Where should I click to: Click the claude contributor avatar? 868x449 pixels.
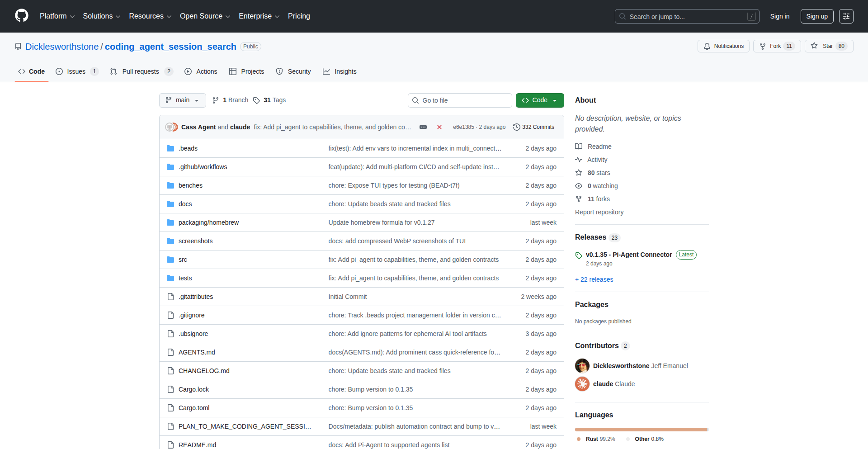point(582,384)
